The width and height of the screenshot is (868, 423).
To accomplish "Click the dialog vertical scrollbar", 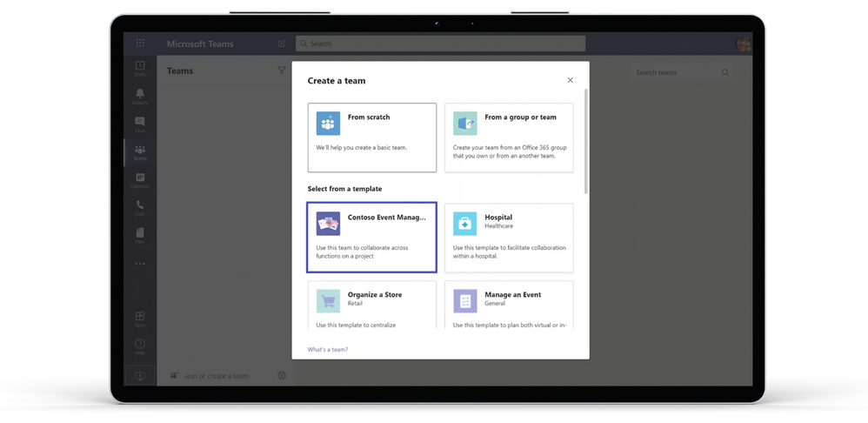I will click(585, 141).
